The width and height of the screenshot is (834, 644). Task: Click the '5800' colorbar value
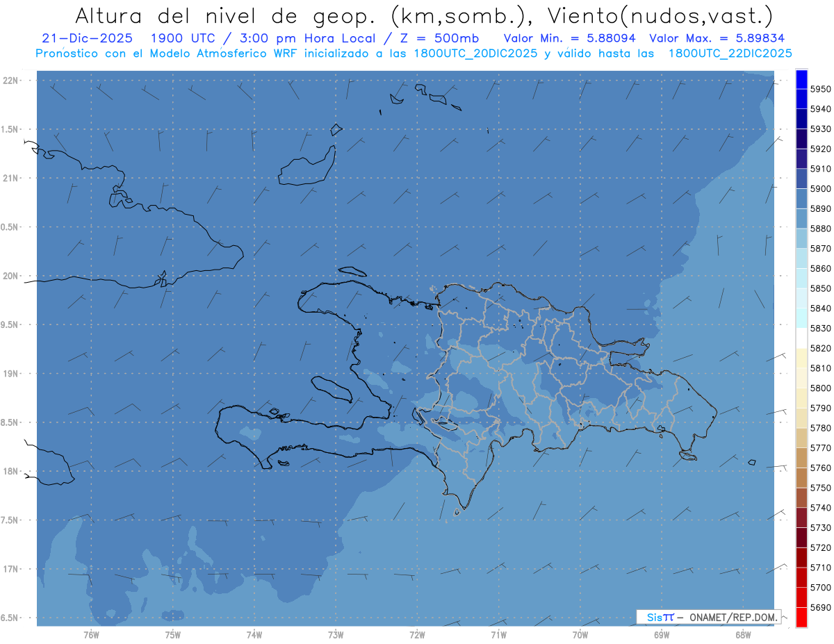(x=820, y=388)
